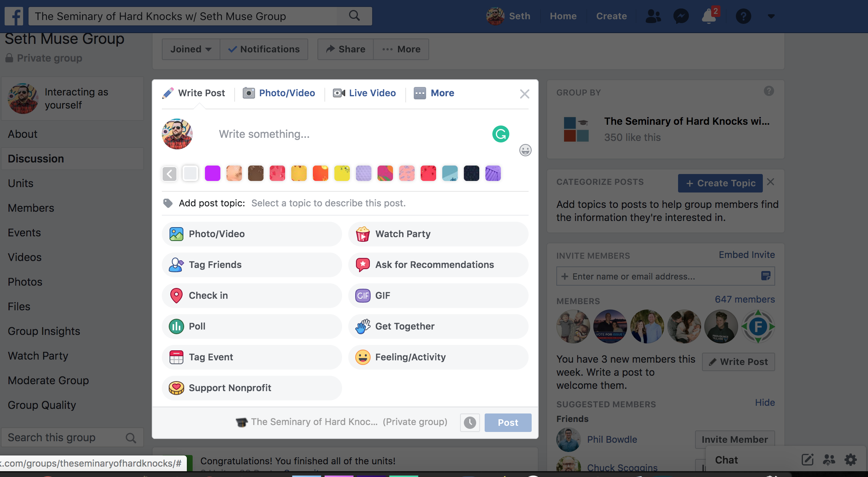Click Write Post button under members
The height and width of the screenshot is (477, 868).
pos(739,362)
